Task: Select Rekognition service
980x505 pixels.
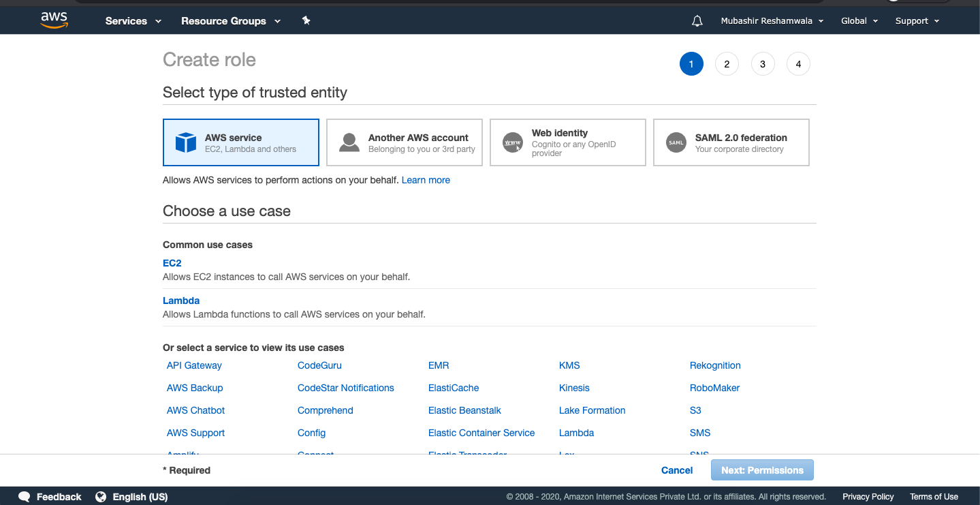Action: 715,365
